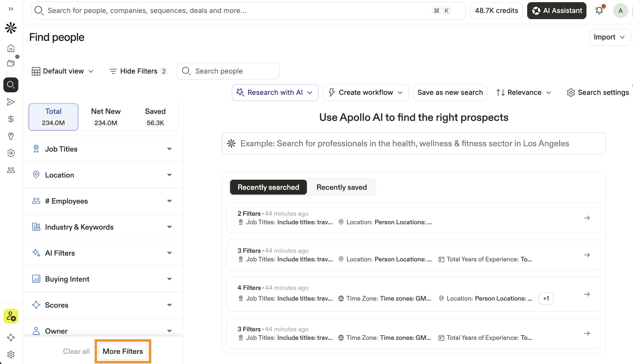The width and height of the screenshot is (633, 364).
Task: Select the Total 234.0M tab
Action: pos(53,117)
